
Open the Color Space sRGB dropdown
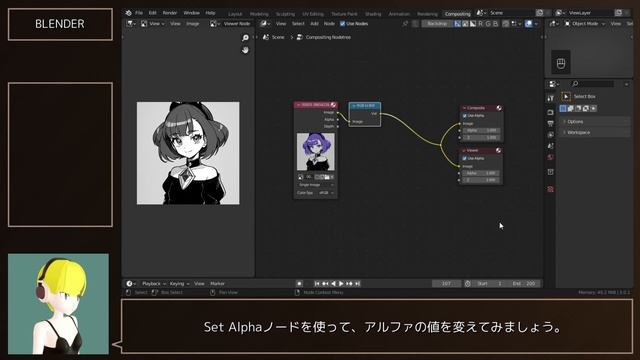click(326, 193)
